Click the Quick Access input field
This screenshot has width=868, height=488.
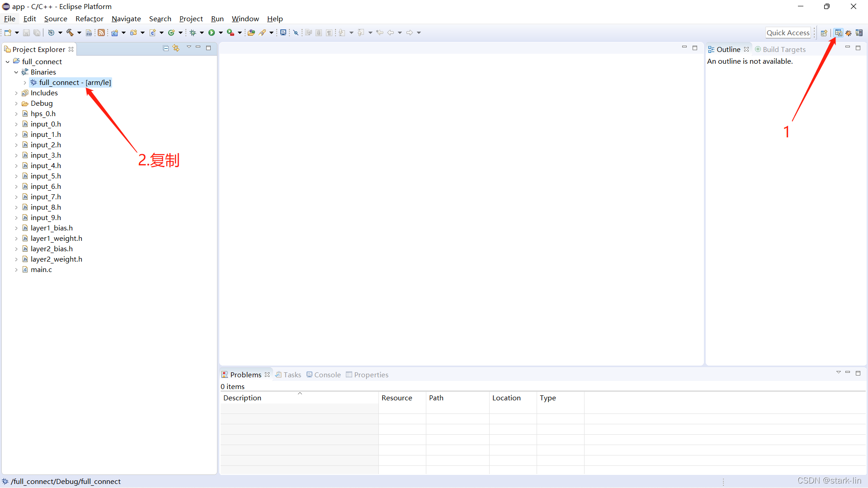point(788,32)
